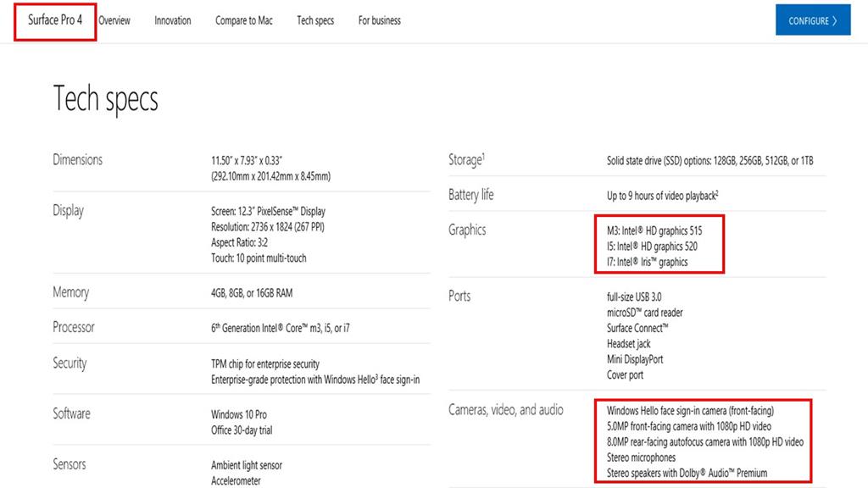The height and width of the screenshot is (488, 868).
Task: Click the 4GB, 8GB, or 16GB RAM text
Action: 252,292
